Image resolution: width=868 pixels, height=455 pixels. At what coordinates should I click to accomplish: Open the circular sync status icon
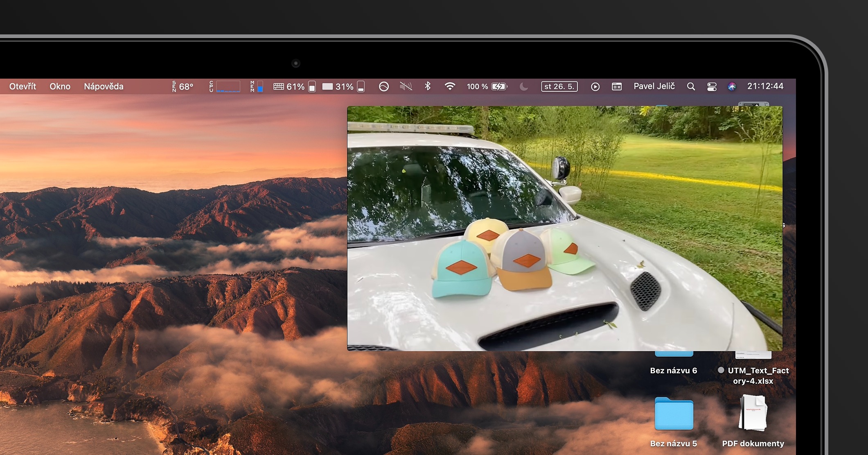coord(383,86)
